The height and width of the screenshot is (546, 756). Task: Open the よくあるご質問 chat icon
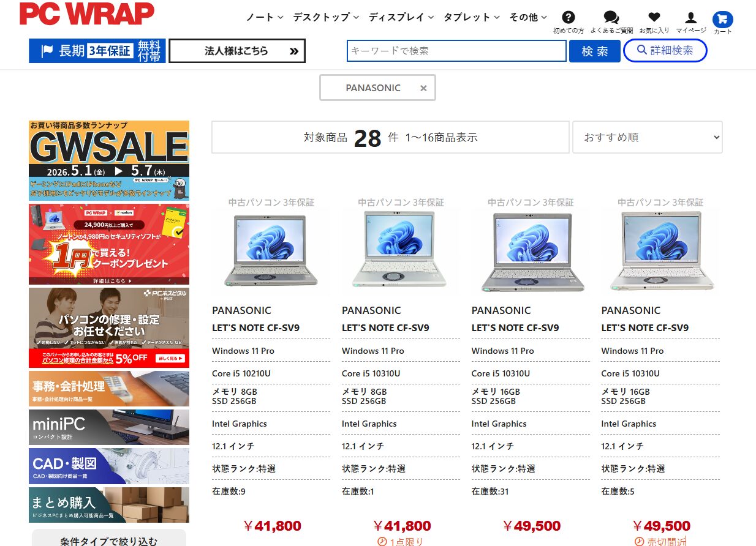tap(611, 18)
